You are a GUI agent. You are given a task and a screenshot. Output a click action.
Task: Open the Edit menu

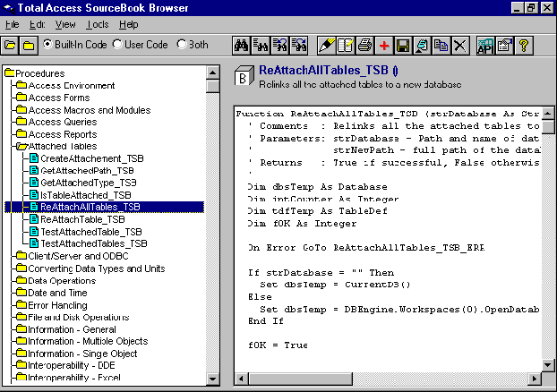(x=37, y=24)
